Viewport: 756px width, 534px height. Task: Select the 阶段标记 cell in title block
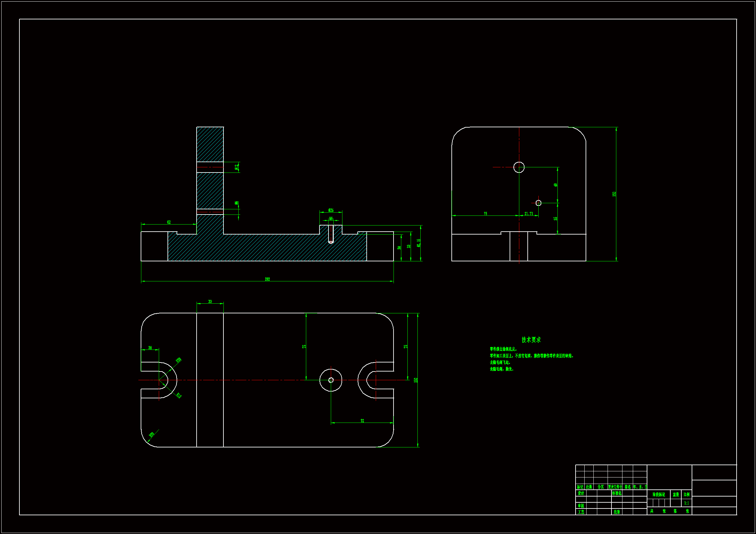[659, 495]
